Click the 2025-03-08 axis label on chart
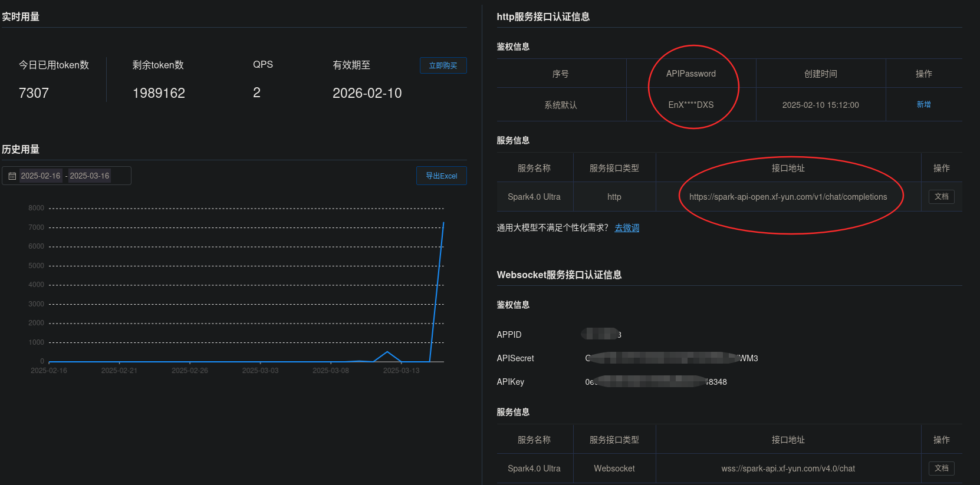Image resolution: width=980 pixels, height=485 pixels. (x=330, y=371)
